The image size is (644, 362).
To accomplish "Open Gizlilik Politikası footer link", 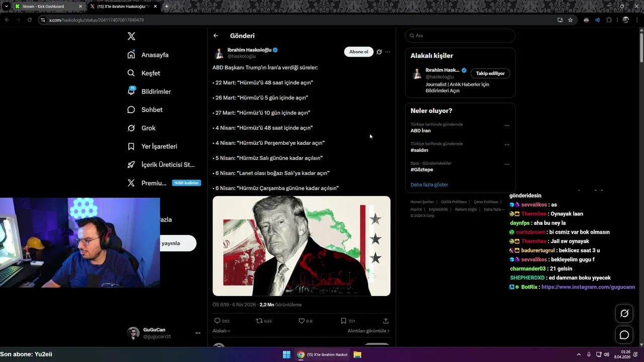I will (x=454, y=202).
